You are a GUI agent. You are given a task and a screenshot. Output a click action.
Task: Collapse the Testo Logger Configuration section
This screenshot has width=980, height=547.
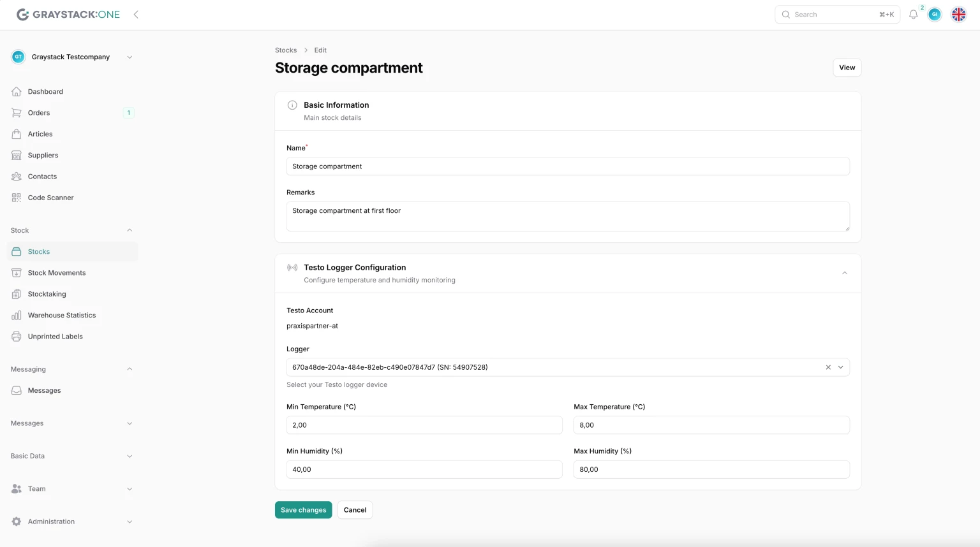tap(844, 273)
